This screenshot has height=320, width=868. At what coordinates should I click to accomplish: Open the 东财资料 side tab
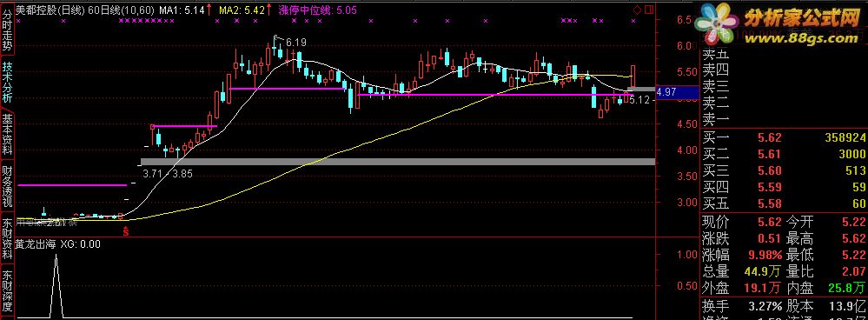[8, 240]
